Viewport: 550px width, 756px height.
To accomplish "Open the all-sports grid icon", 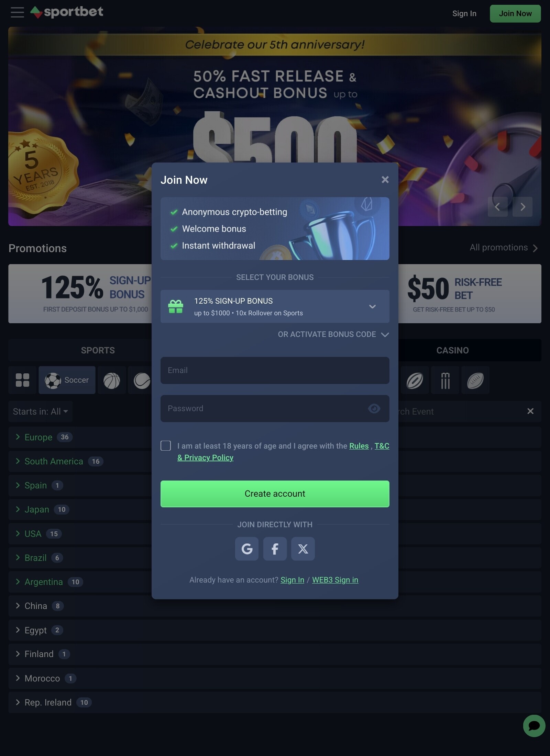I will click(x=22, y=380).
